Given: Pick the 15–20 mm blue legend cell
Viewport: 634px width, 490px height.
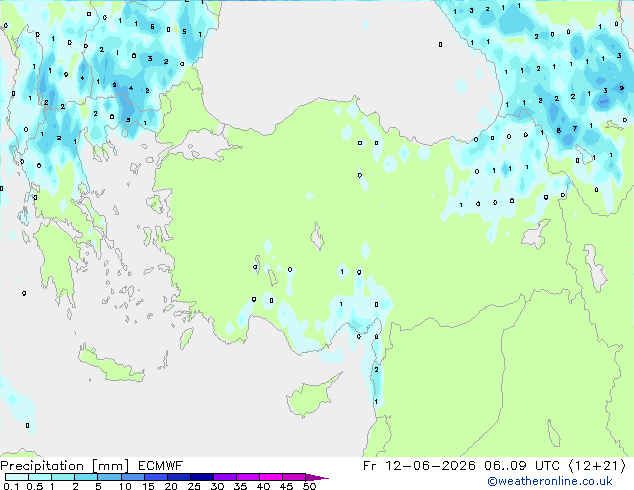Looking at the screenshot, I should (155, 477).
